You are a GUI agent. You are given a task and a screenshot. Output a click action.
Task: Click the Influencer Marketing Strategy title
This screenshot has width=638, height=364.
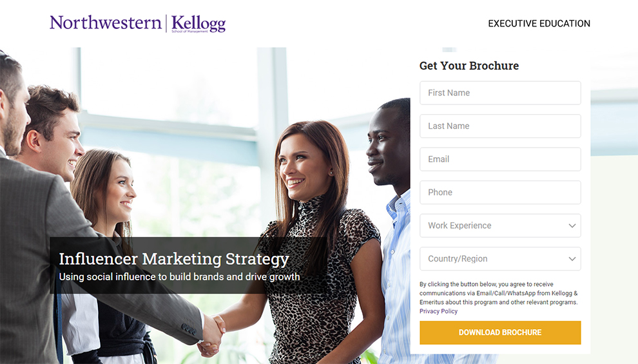tap(174, 259)
